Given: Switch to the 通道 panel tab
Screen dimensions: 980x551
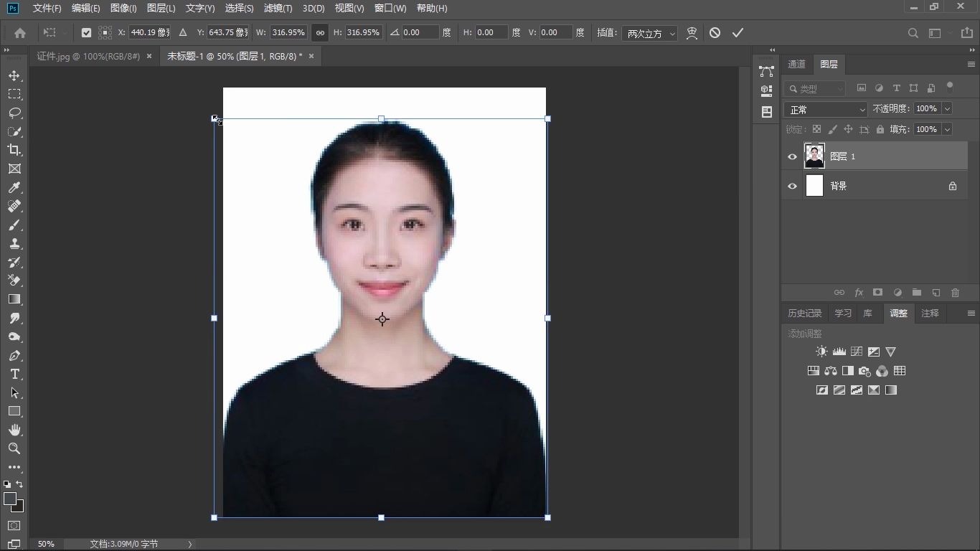Looking at the screenshot, I should click(796, 64).
